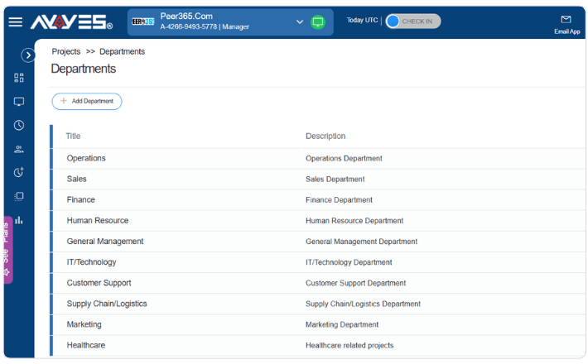Screen dimensions: 588x364
Task: Select the General Management row title
Action: [105, 242]
